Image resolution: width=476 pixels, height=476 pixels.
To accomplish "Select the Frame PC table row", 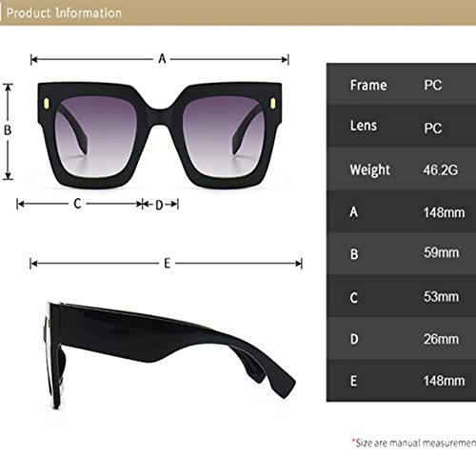I will click(x=401, y=84).
